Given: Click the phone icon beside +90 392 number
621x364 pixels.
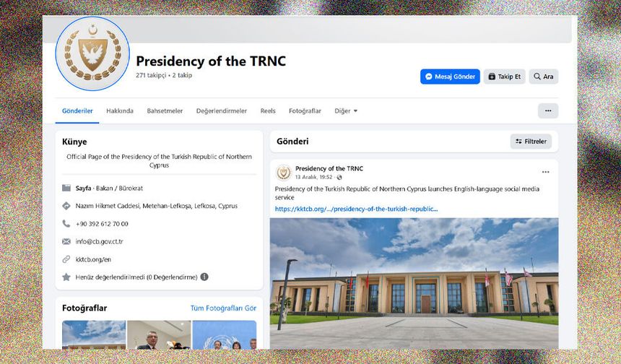Looking at the screenshot, I should coord(66,223).
